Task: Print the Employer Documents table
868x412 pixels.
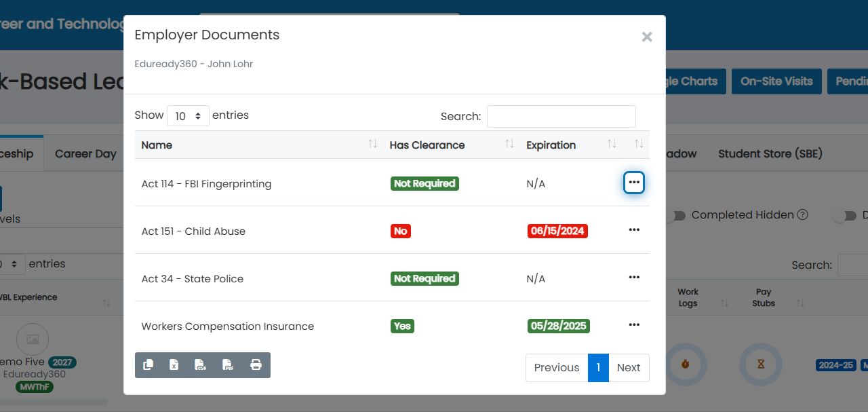Action: point(256,365)
